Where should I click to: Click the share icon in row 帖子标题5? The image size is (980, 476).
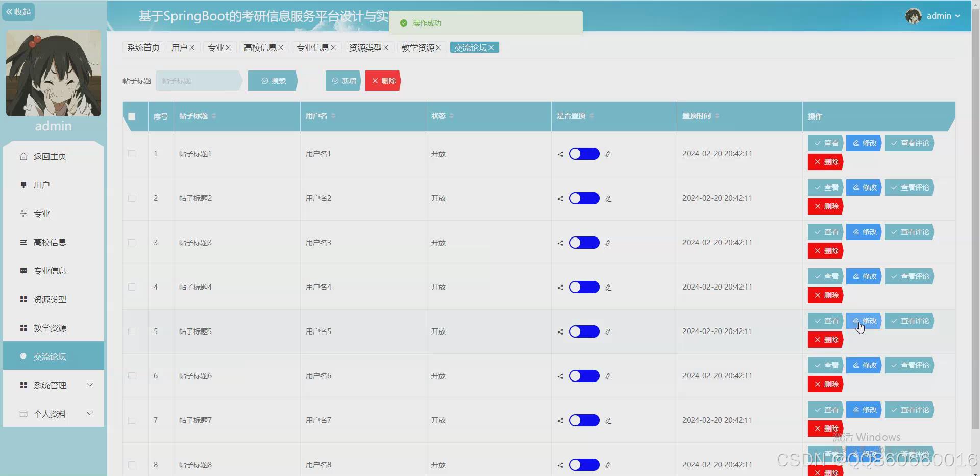[x=560, y=332]
